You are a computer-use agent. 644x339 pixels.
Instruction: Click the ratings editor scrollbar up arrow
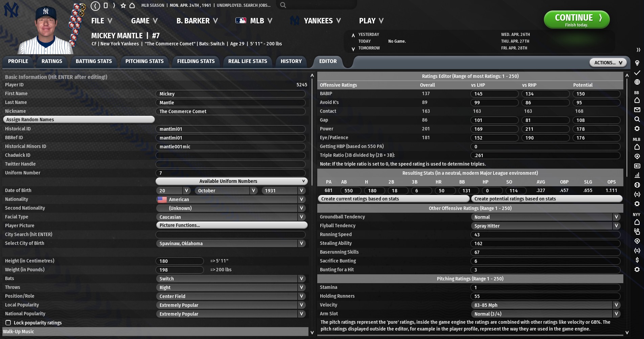click(x=627, y=75)
